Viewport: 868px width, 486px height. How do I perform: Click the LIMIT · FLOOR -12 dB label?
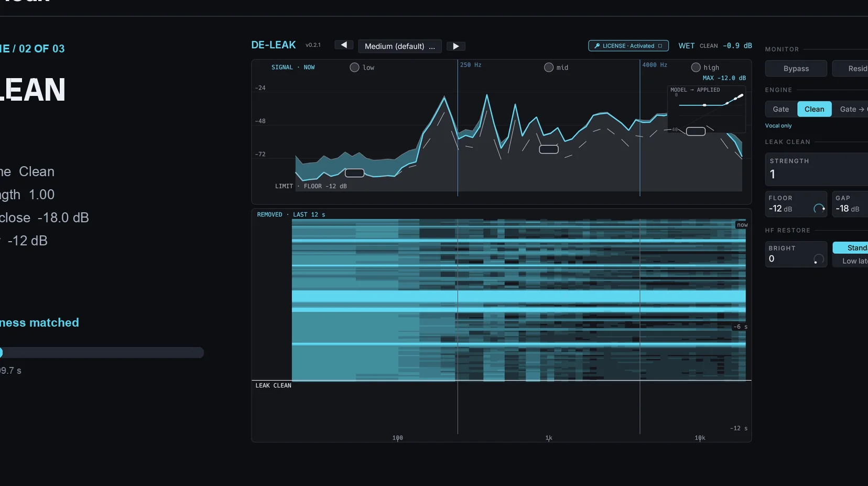(x=311, y=186)
